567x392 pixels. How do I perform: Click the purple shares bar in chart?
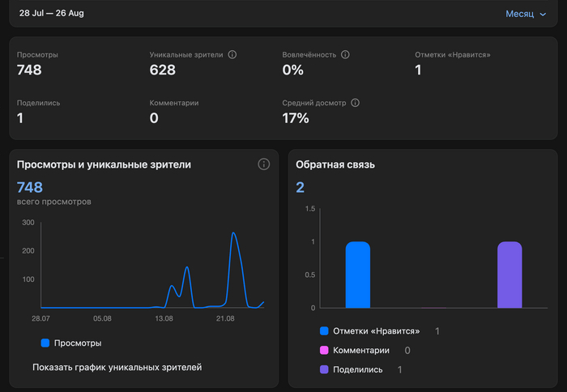pos(509,275)
